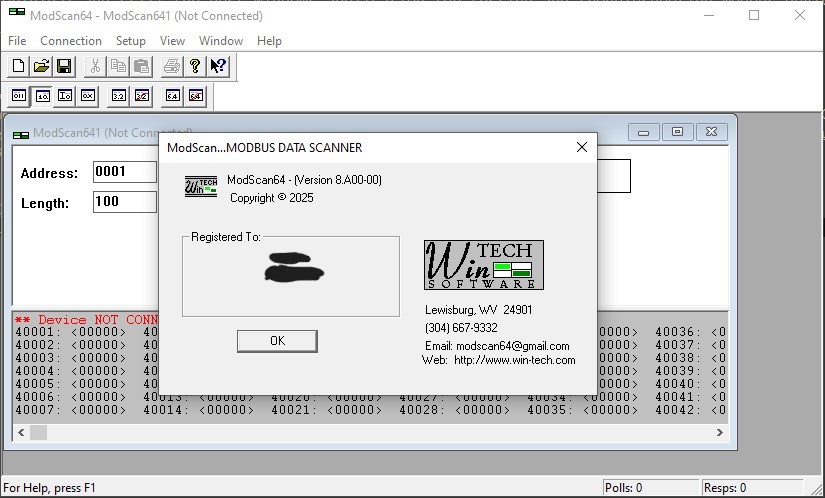Open the Help menu

(269, 40)
